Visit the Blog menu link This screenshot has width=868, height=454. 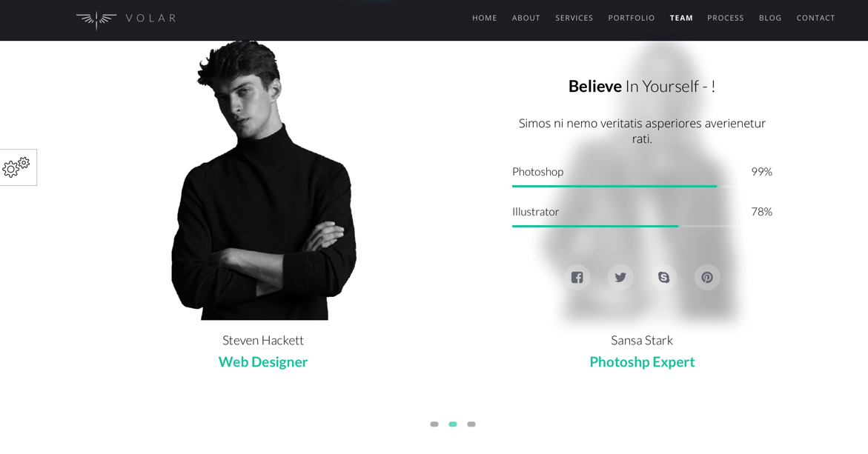click(770, 19)
